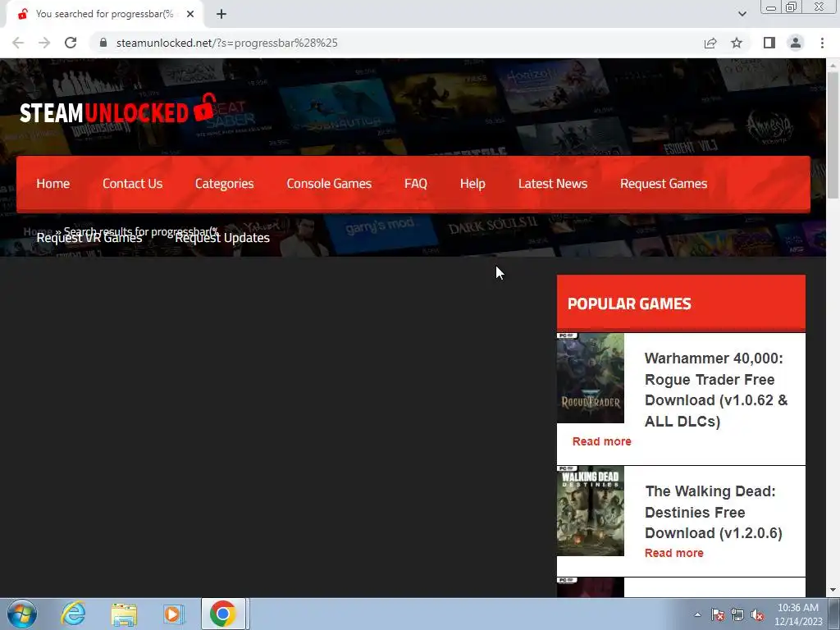Bookmark this page with star icon
This screenshot has width=840, height=630.
737,43
